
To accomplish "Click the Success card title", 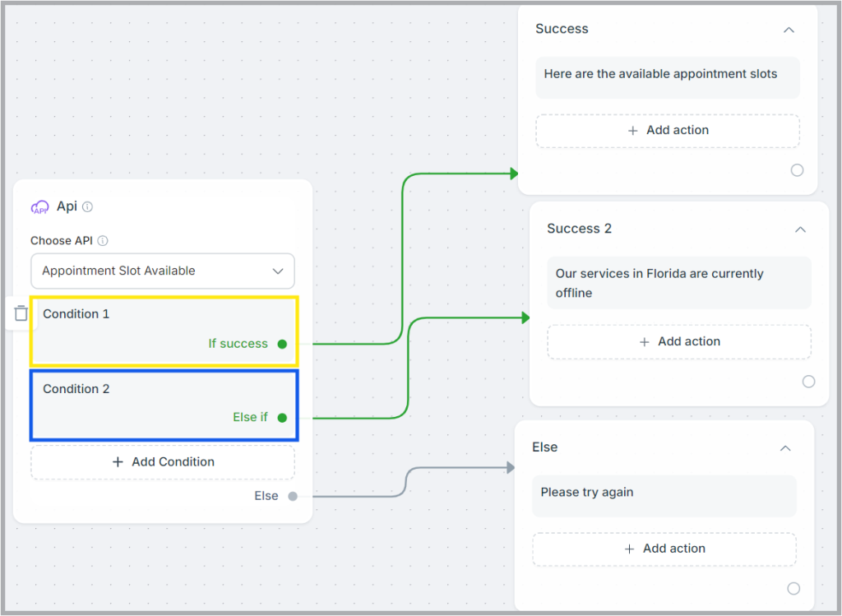I will (x=562, y=29).
